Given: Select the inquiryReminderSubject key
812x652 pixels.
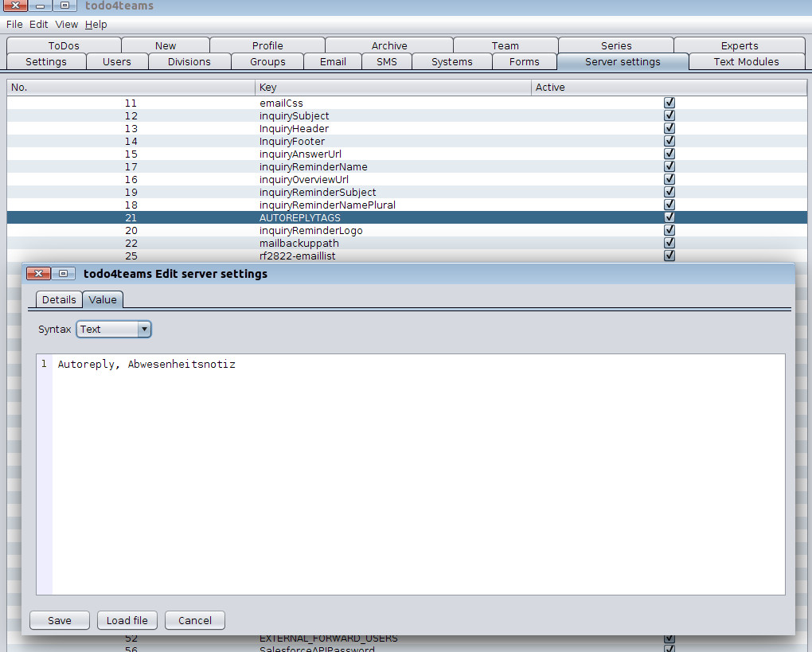Looking at the screenshot, I should point(318,192).
